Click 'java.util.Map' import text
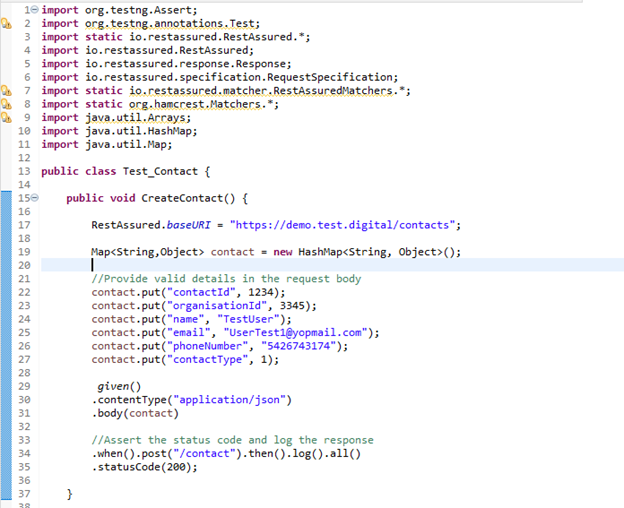Screen dimensions: 624x508 coord(125,144)
